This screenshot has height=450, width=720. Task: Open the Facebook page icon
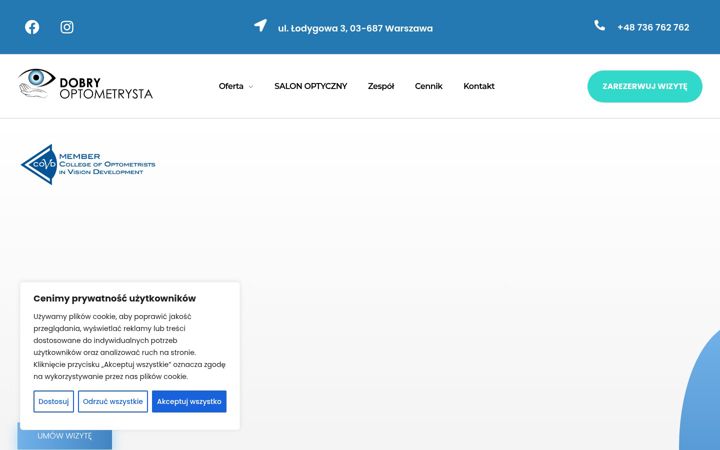(32, 27)
